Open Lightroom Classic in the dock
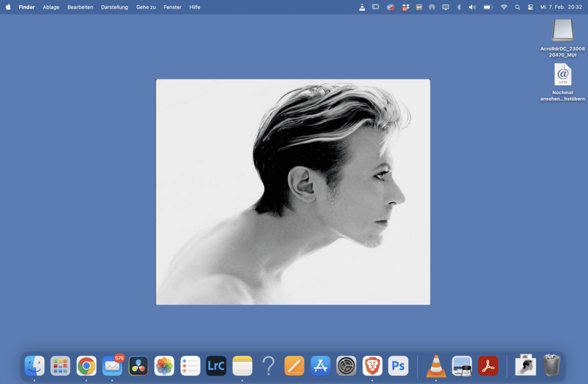The image size is (588, 384). [216, 366]
